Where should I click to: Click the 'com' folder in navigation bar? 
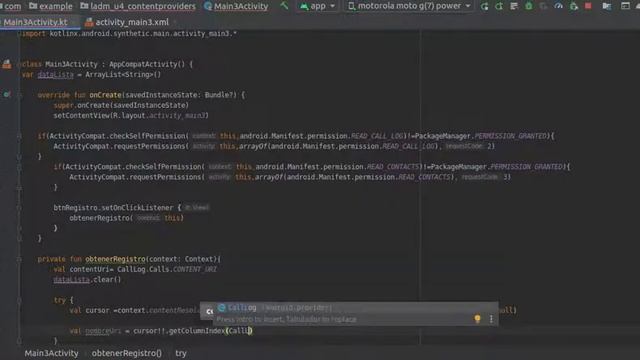[x=11, y=6]
